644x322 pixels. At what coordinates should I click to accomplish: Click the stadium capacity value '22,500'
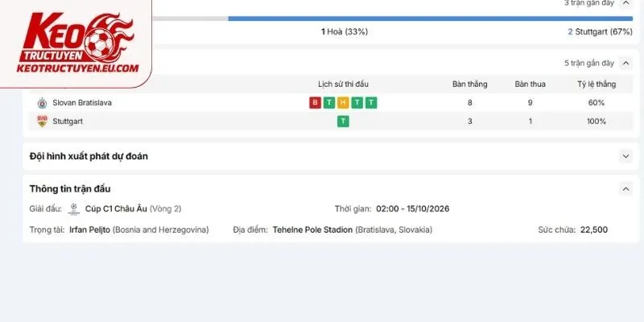click(x=594, y=229)
